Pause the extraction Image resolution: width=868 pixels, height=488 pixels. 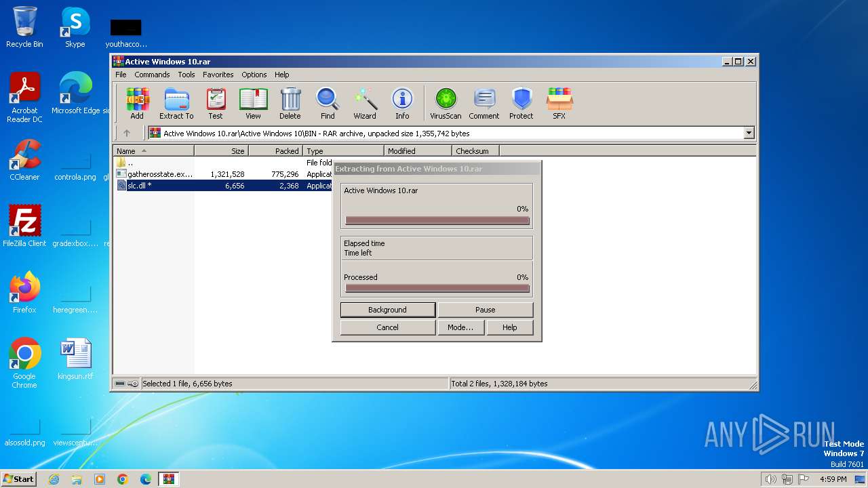[x=485, y=310]
